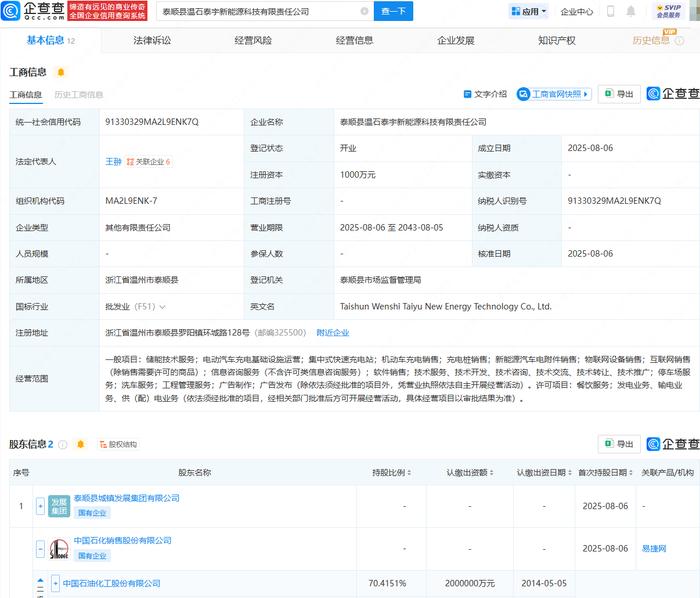Open 中国石化销售股份有限公司 shareholder link
This screenshot has width=700, height=598.
123,540
